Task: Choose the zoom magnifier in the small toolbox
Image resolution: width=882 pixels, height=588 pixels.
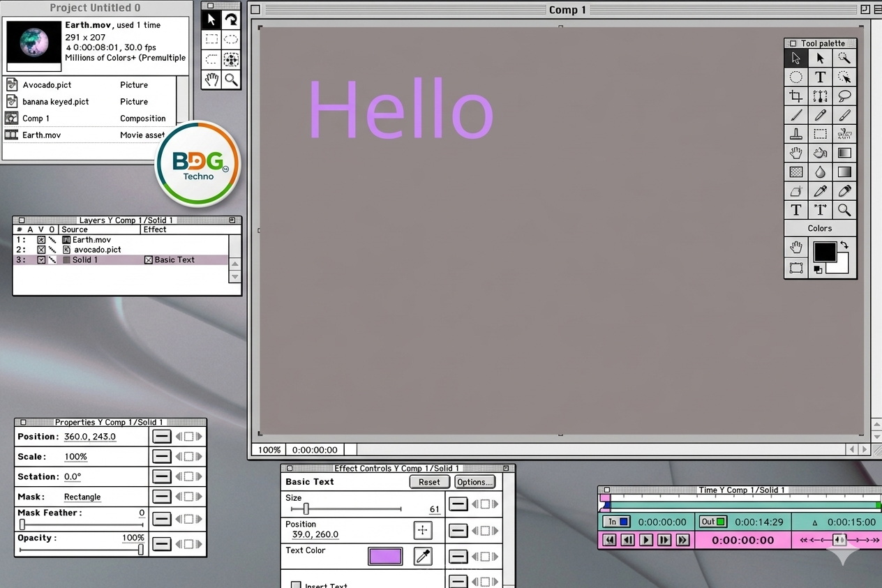Action: pos(231,80)
